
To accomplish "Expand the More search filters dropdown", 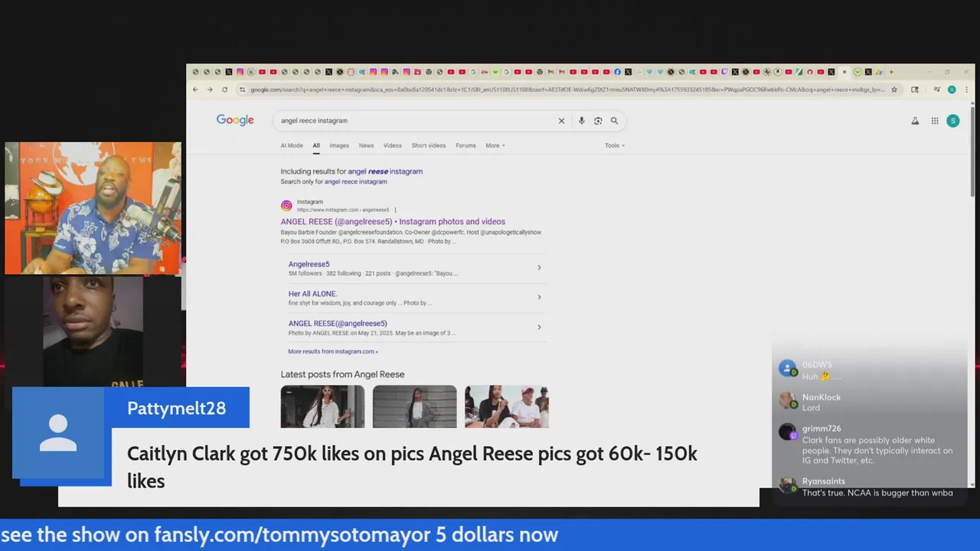I will pos(495,145).
